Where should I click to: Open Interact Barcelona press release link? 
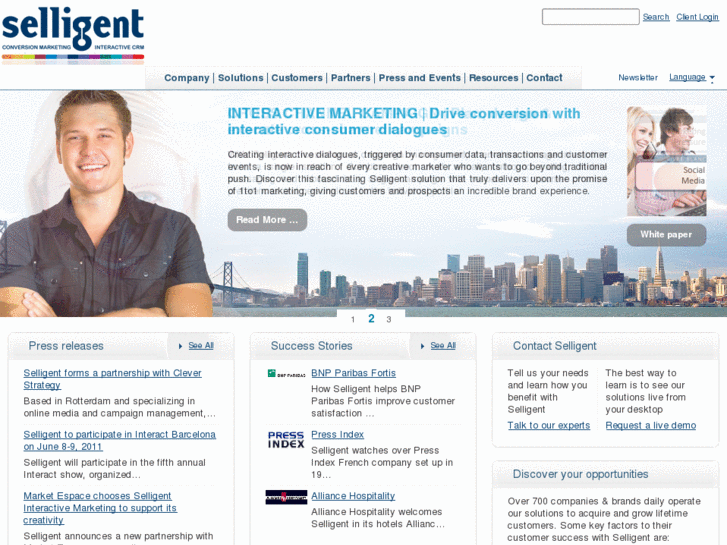(119, 441)
